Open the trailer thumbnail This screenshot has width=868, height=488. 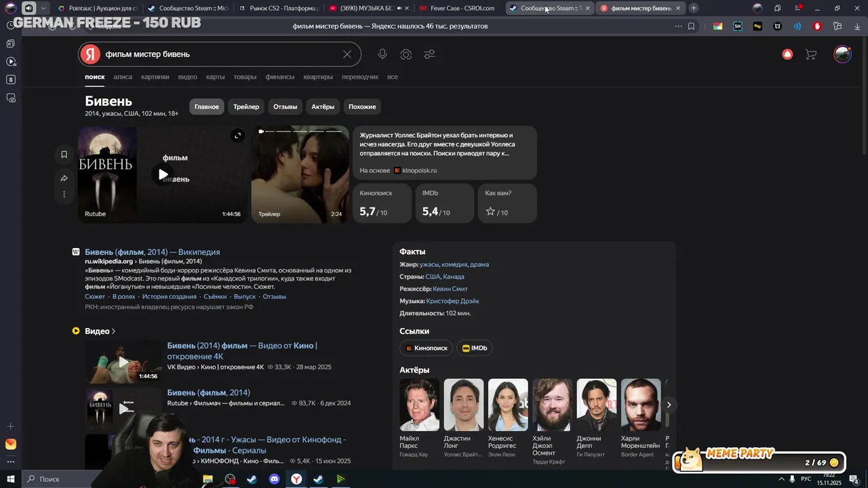[x=300, y=174]
